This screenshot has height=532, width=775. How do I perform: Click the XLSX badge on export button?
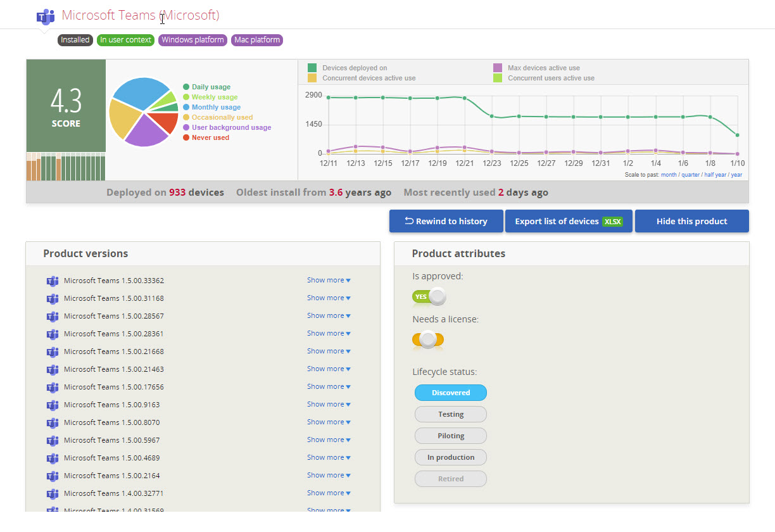pyautogui.click(x=612, y=222)
